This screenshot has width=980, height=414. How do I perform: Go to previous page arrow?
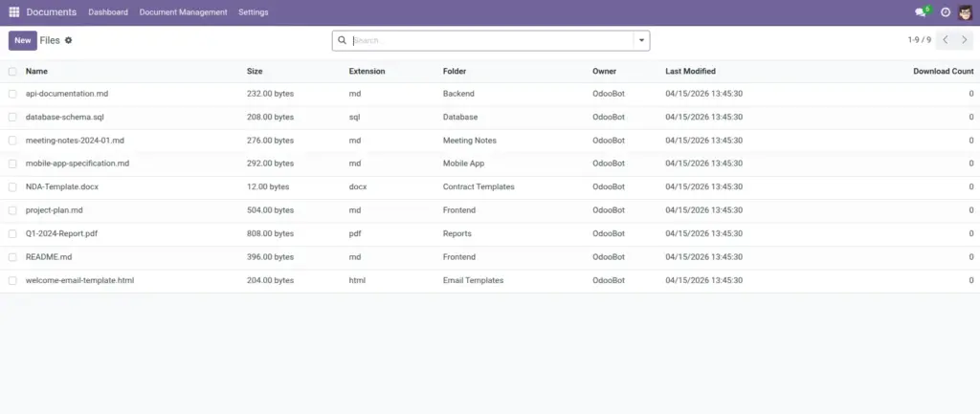pos(946,40)
